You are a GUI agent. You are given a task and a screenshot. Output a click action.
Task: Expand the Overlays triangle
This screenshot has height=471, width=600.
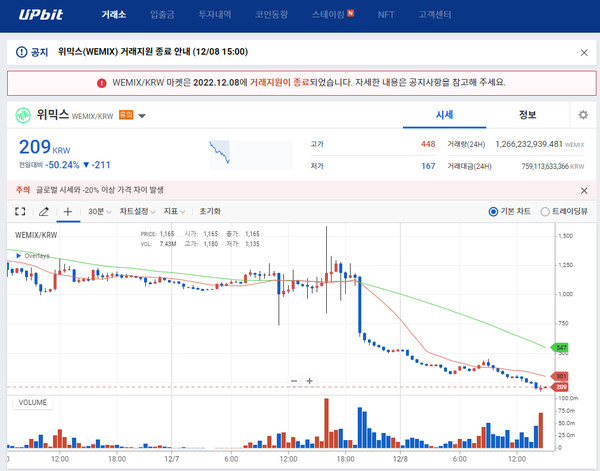point(18,256)
